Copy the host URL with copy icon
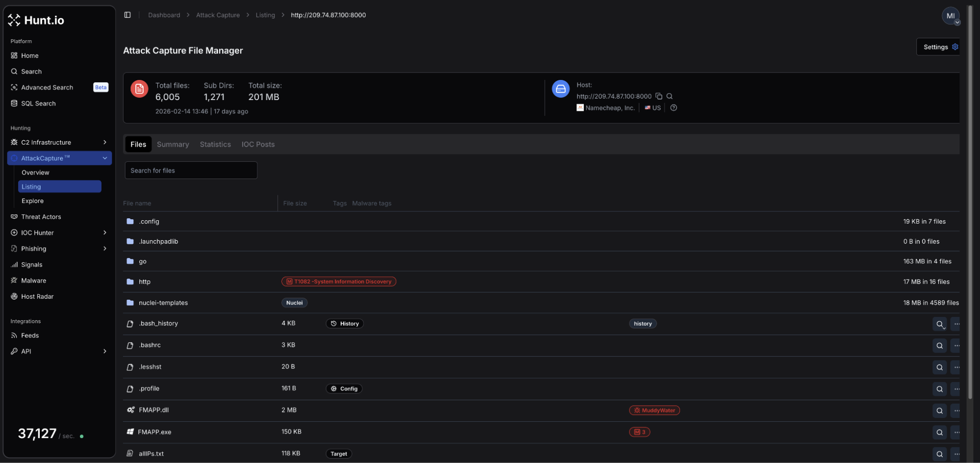Viewport: 980px width, 463px height. click(x=659, y=96)
